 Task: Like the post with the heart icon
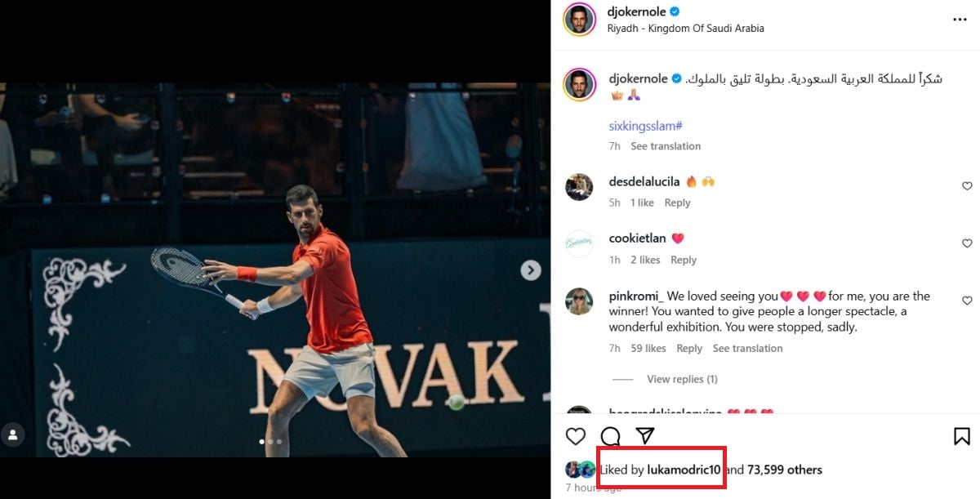(x=576, y=436)
